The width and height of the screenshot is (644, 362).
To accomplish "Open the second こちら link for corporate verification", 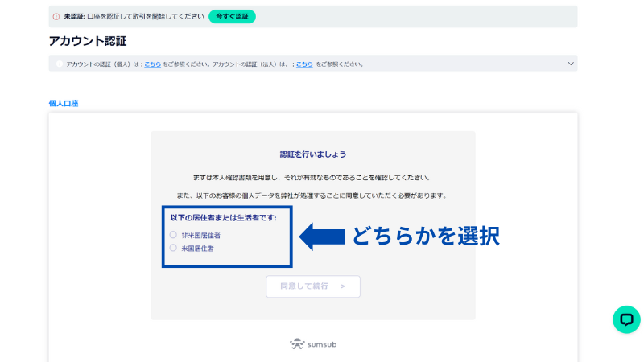I will click(x=304, y=64).
